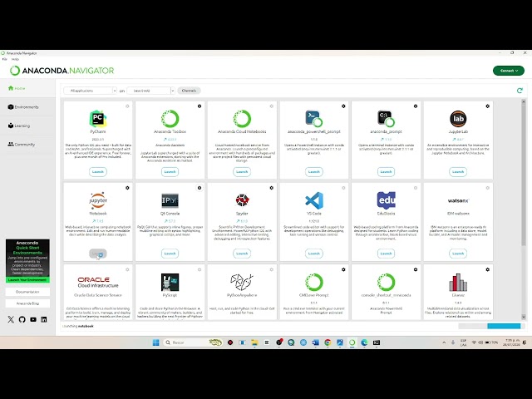This screenshot has height=399, width=532.
Task: Click the applications list vertical scrollbar
Action: pyautogui.click(x=523, y=175)
